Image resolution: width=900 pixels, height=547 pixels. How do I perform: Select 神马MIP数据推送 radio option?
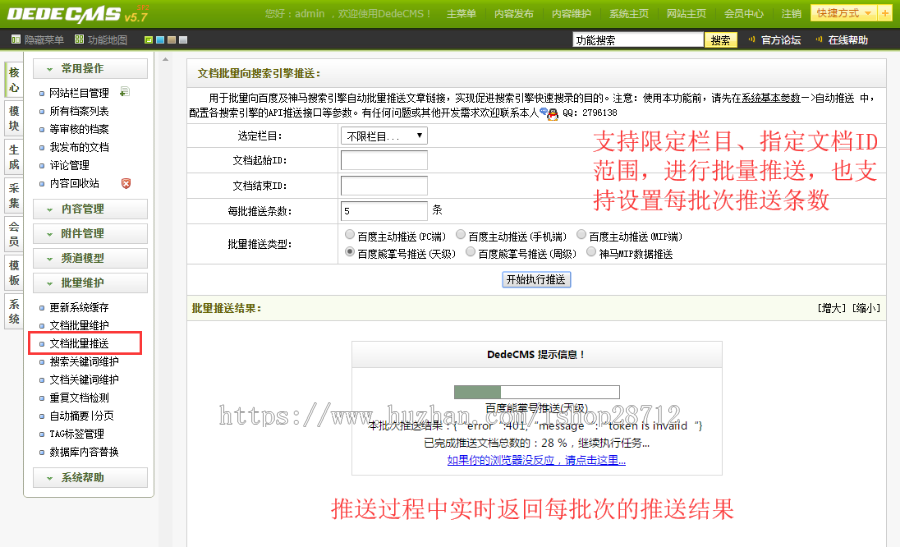[x=591, y=252]
